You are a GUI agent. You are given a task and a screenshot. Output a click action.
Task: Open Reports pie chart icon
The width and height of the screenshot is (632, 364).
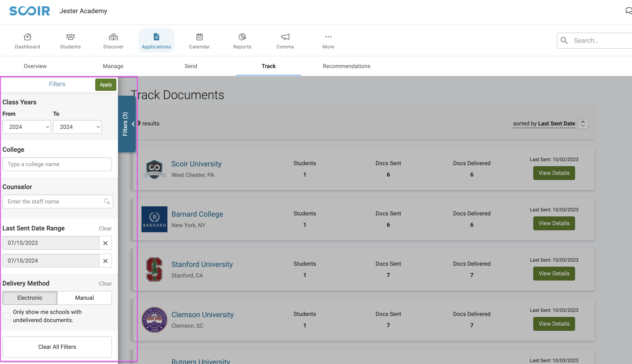tap(242, 37)
